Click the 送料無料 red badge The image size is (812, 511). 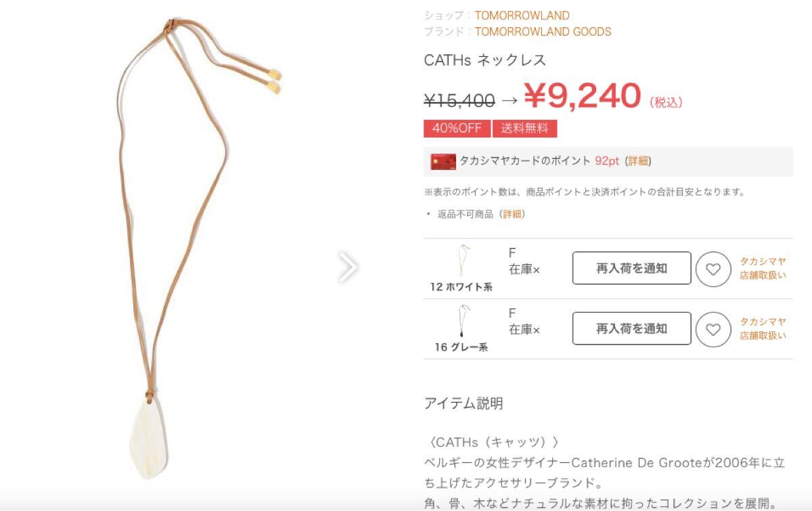524,129
